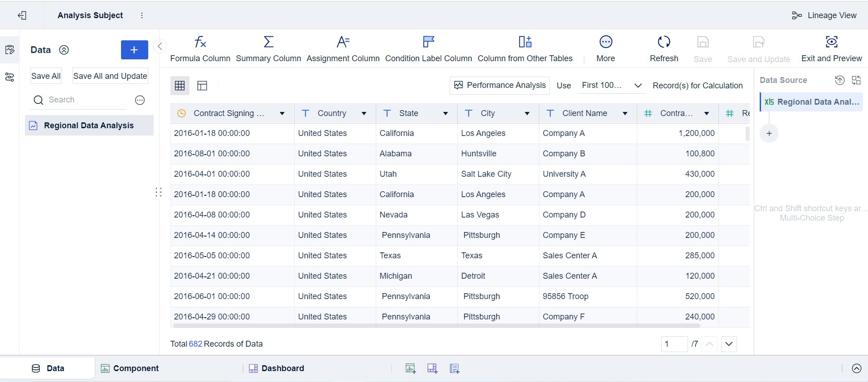Click blue plus add data button
Screen dimensions: 868x382
click(134, 50)
